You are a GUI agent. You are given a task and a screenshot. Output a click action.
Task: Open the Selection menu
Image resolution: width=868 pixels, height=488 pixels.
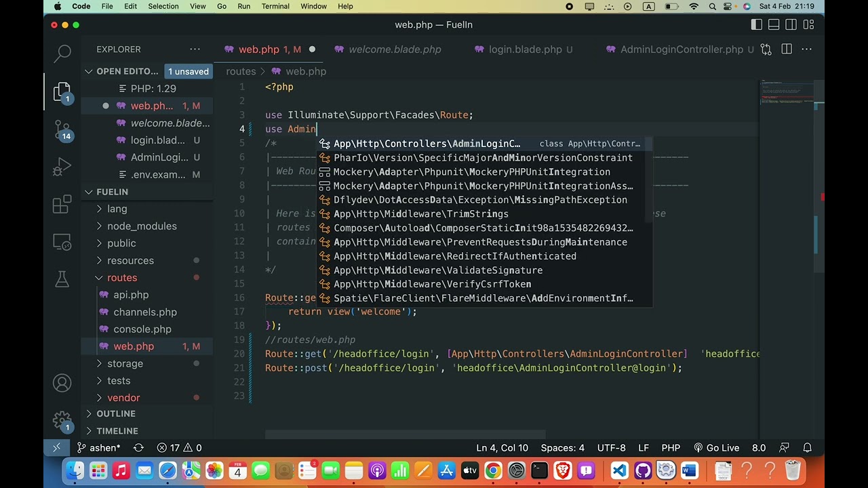(163, 6)
